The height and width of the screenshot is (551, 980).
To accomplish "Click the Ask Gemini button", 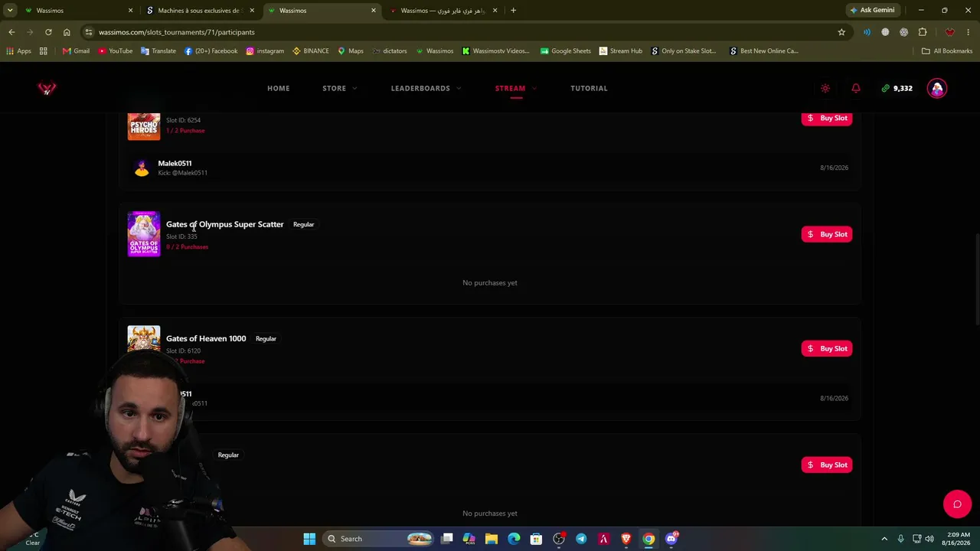I will click(872, 11).
